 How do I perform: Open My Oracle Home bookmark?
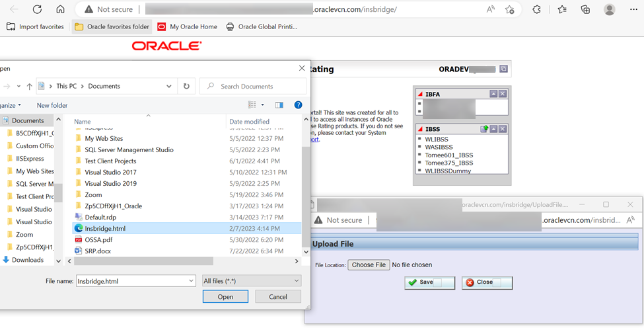(x=188, y=26)
